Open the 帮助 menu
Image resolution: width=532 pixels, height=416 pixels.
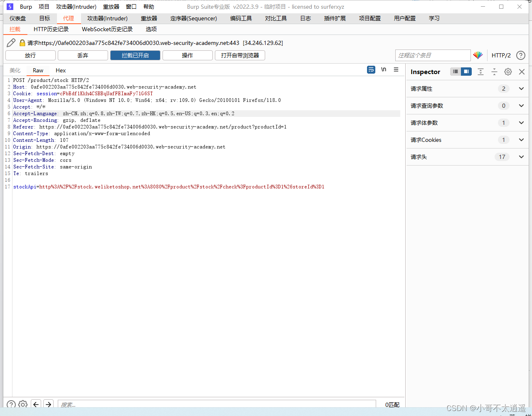point(149,7)
